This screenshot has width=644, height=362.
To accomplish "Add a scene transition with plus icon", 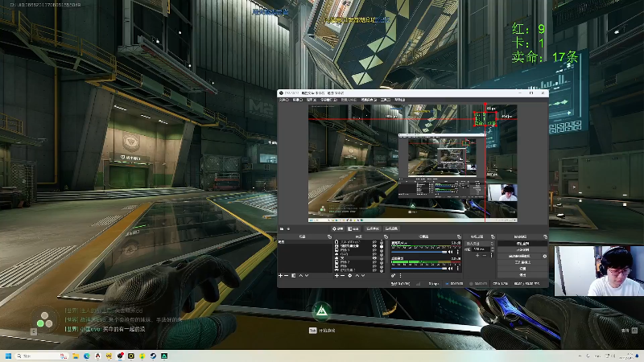I will (477, 255).
